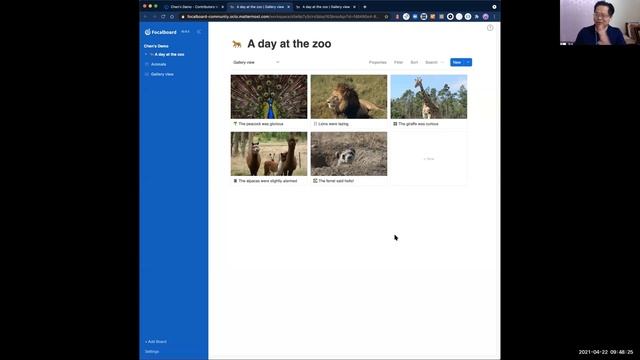Click the icon before 'The ferret said hello!'
640x360 pixels.
click(x=315, y=181)
